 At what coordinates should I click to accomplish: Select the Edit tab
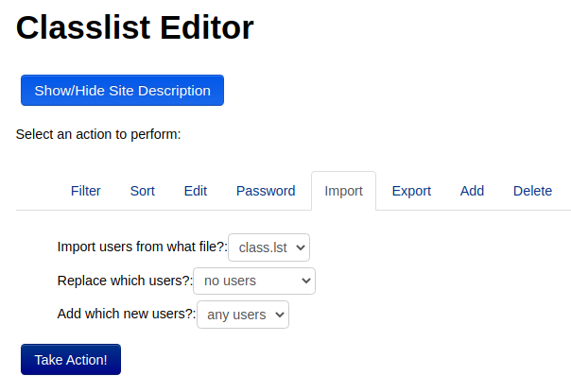pyautogui.click(x=196, y=191)
